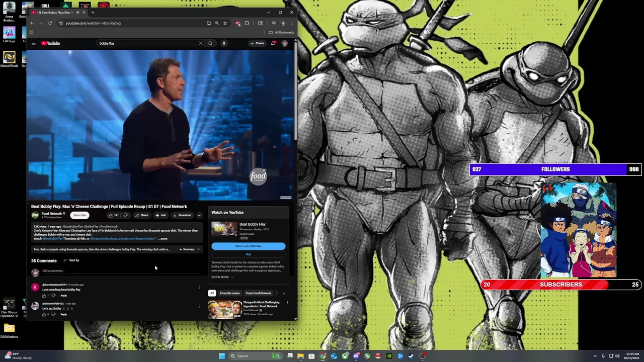Open the Create button on YouTube
The width and height of the screenshot is (644, 362).
(x=257, y=43)
